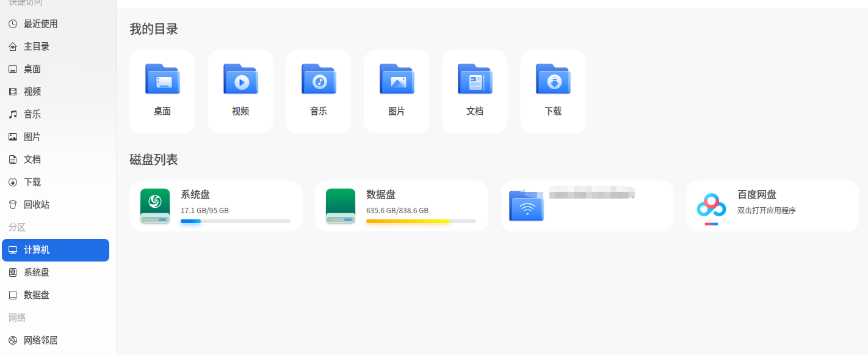868x355 pixels.
Task: Select 图片 in the left sidebar
Action: (x=56, y=137)
